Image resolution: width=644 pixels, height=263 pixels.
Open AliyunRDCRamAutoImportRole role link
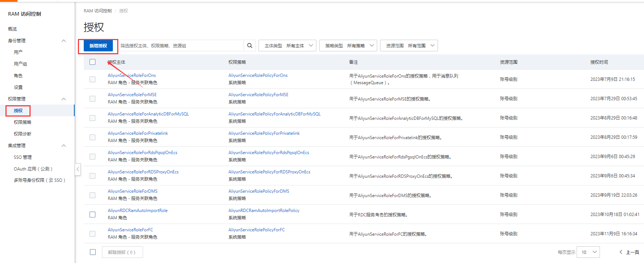138,211
